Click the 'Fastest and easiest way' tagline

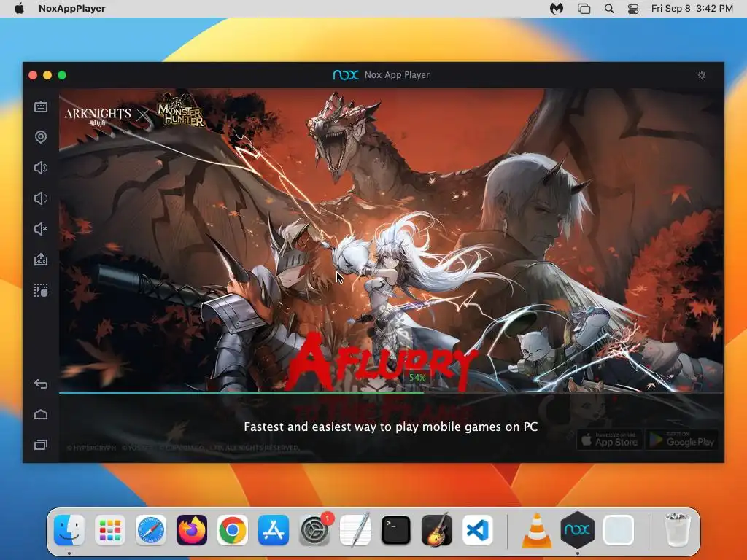click(391, 427)
